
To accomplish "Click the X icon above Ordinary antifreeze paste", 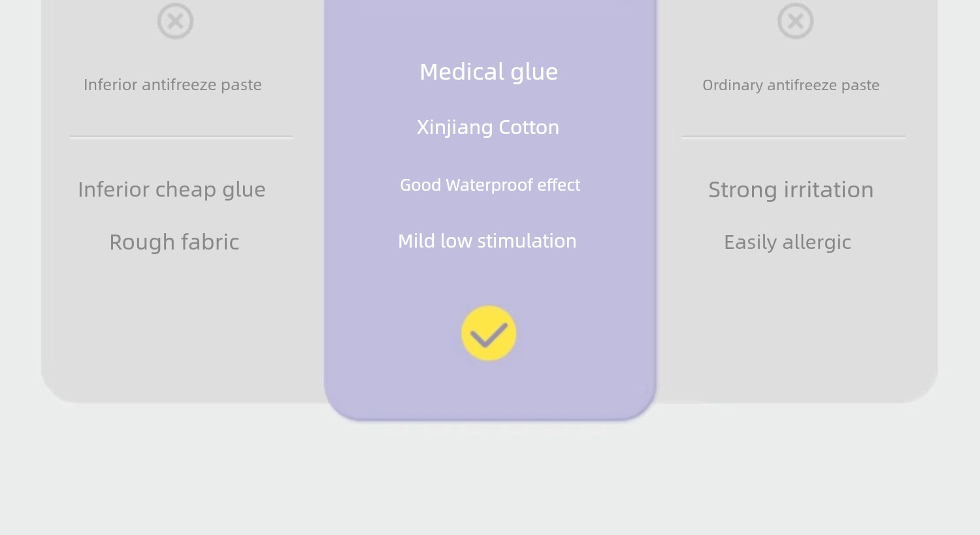I will [x=795, y=21].
